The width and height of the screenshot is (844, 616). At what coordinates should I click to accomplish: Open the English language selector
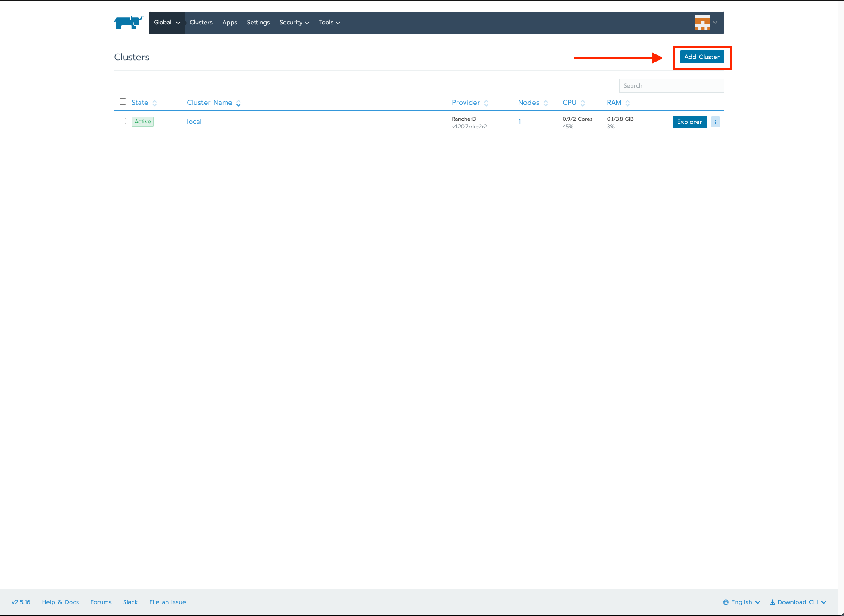tap(742, 602)
